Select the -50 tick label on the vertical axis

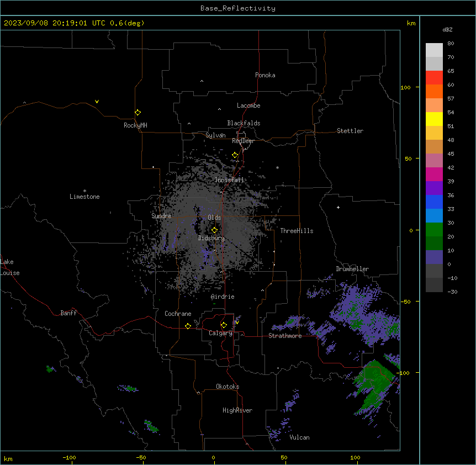click(405, 302)
